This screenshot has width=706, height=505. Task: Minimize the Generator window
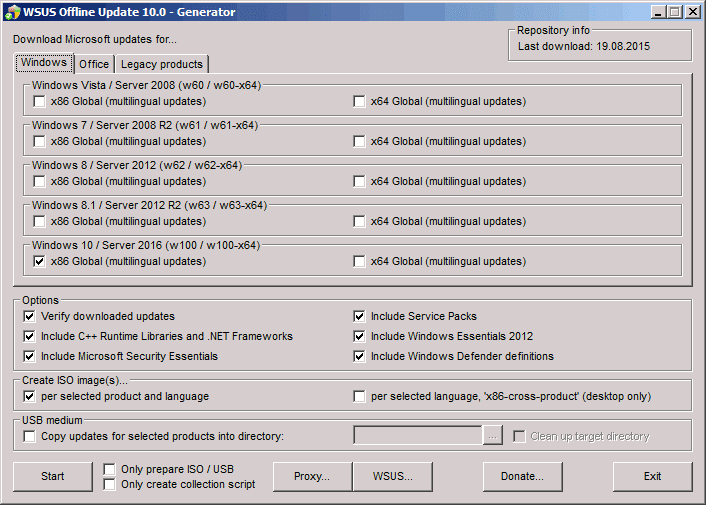pos(658,12)
